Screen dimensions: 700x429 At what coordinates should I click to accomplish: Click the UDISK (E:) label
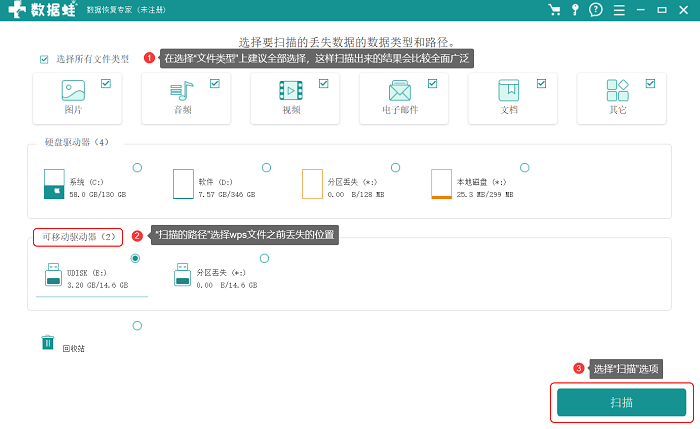point(87,273)
